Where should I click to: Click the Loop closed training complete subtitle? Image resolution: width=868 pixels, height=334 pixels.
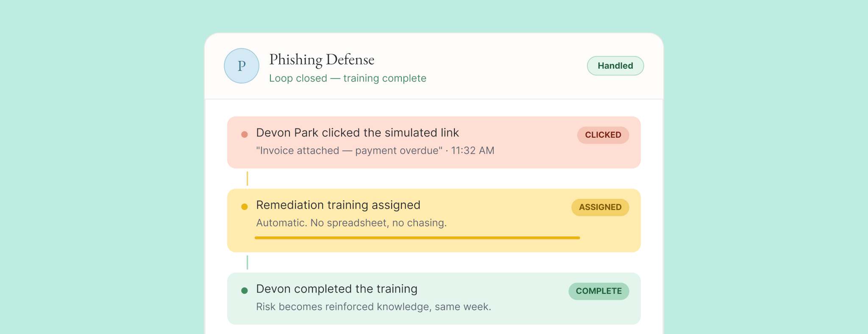pyautogui.click(x=348, y=78)
